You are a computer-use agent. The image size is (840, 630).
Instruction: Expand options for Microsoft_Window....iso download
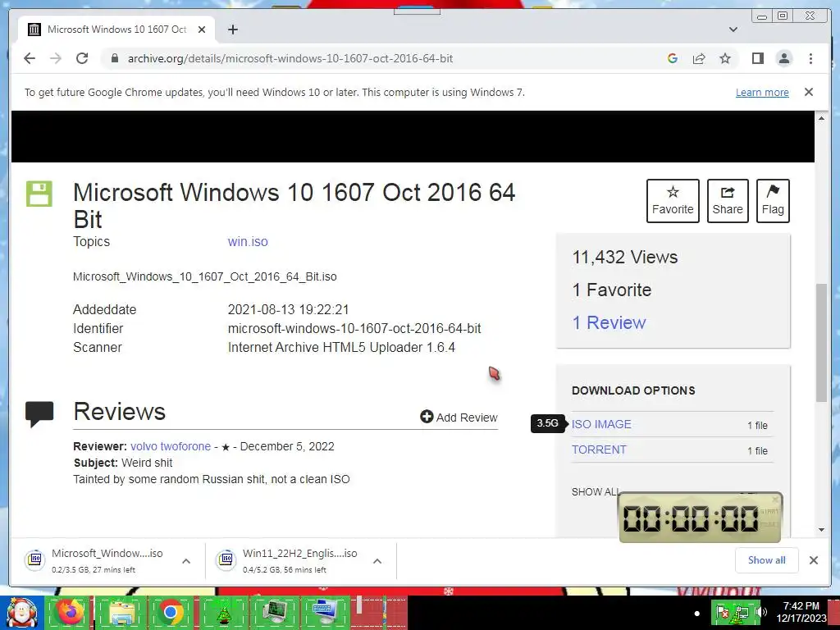[186, 561]
